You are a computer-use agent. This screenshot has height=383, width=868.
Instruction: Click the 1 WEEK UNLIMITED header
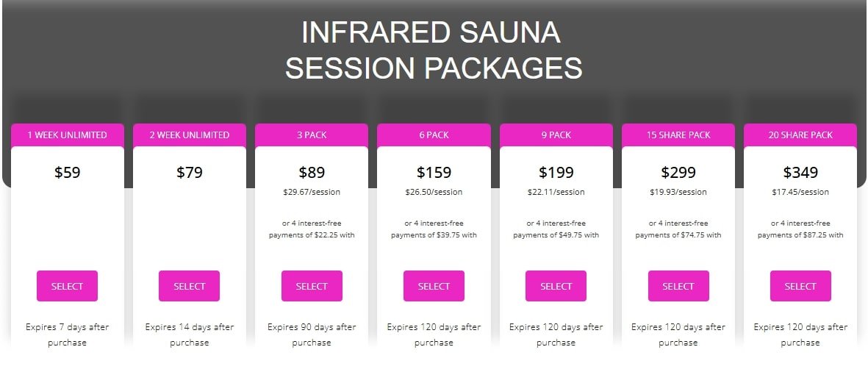click(x=67, y=135)
